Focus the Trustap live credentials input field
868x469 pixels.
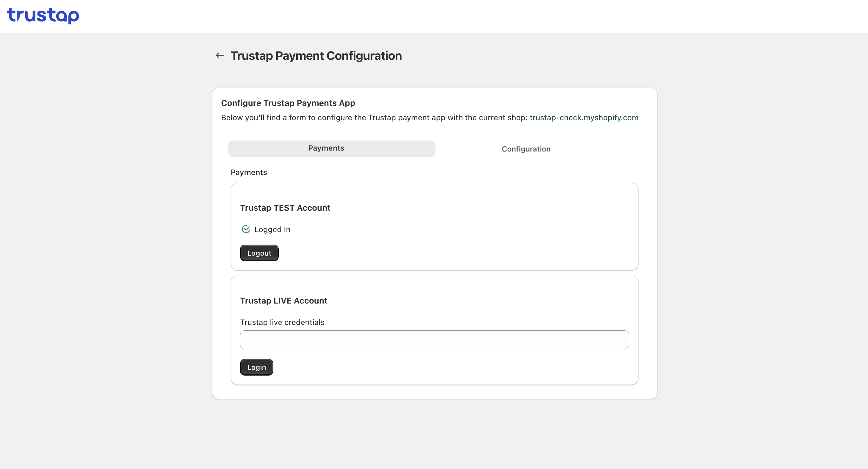434,340
